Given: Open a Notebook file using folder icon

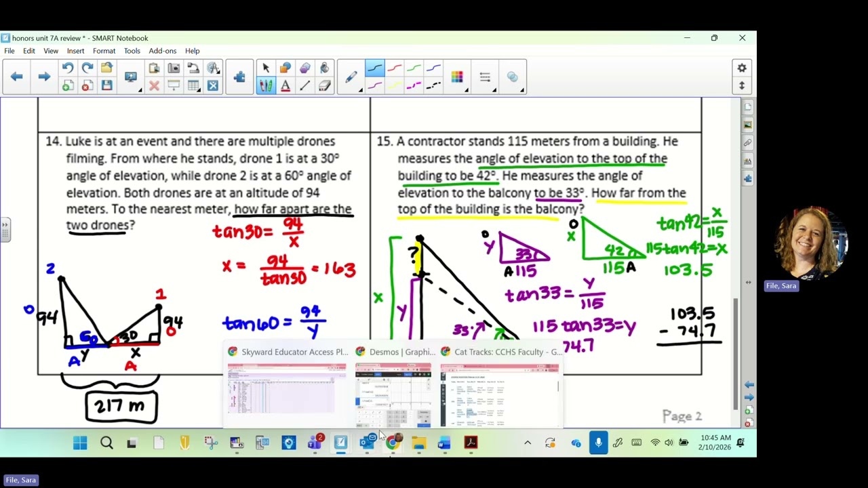Looking at the screenshot, I should (x=106, y=68).
